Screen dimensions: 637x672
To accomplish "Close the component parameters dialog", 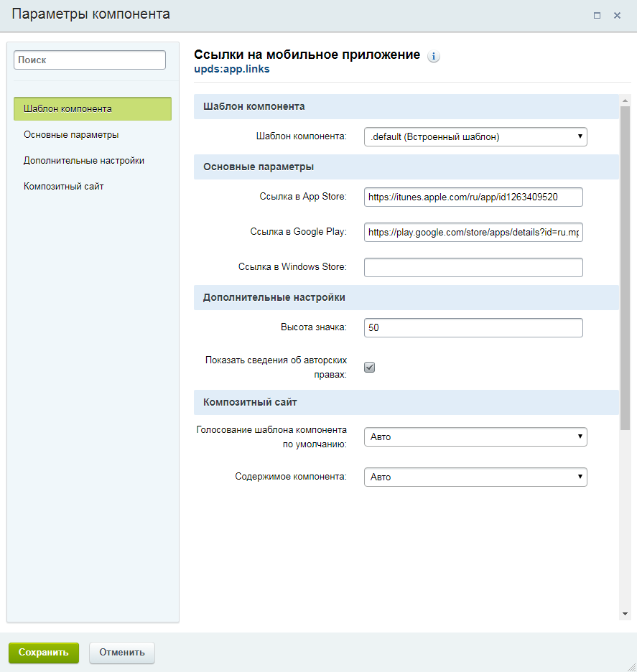I will coord(618,15).
